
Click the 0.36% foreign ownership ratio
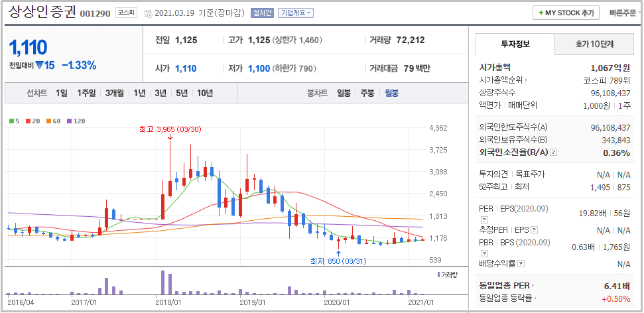click(x=617, y=153)
